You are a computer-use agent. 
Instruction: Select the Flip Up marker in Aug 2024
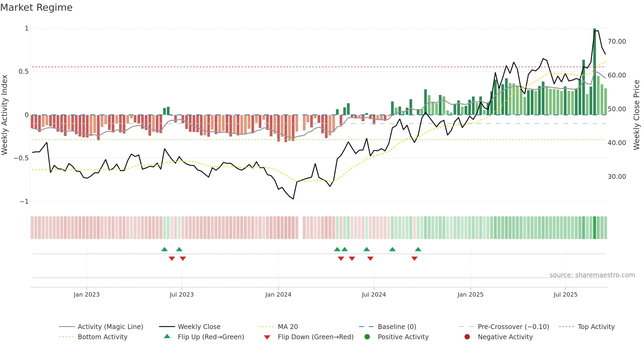[392, 249]
